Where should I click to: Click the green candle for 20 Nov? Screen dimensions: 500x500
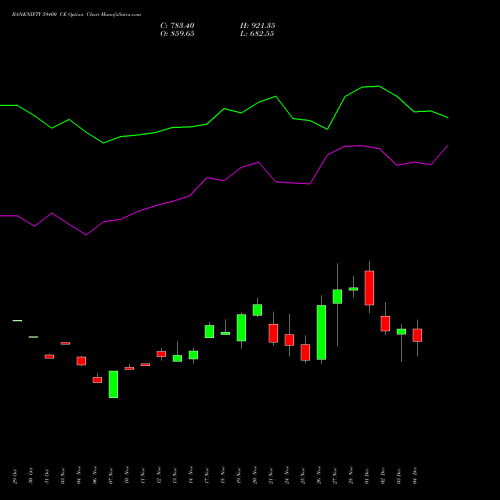click(x=257, y=310)
